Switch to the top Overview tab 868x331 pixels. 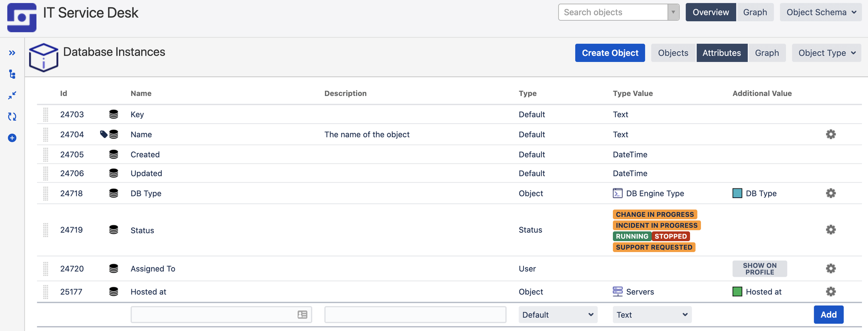click(x=710, y=12)
